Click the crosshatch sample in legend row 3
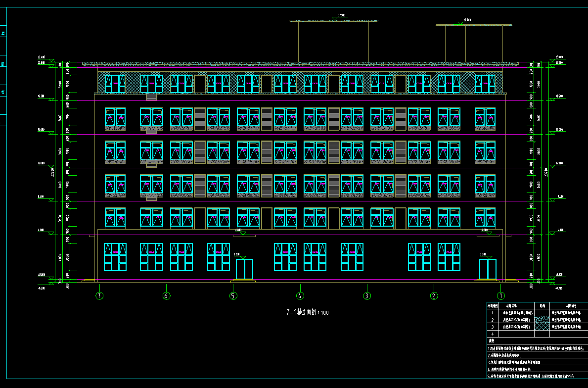 [542, 327]
